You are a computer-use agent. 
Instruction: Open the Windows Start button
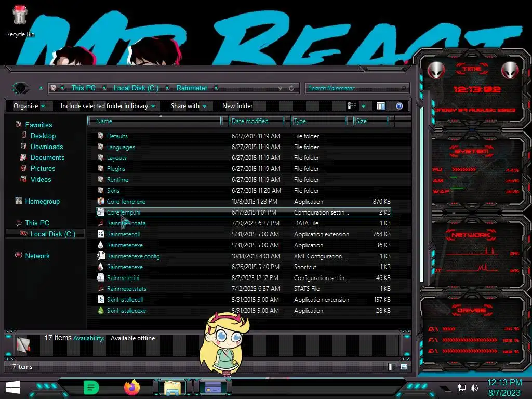pyautogui.click(x=13, y=388)
